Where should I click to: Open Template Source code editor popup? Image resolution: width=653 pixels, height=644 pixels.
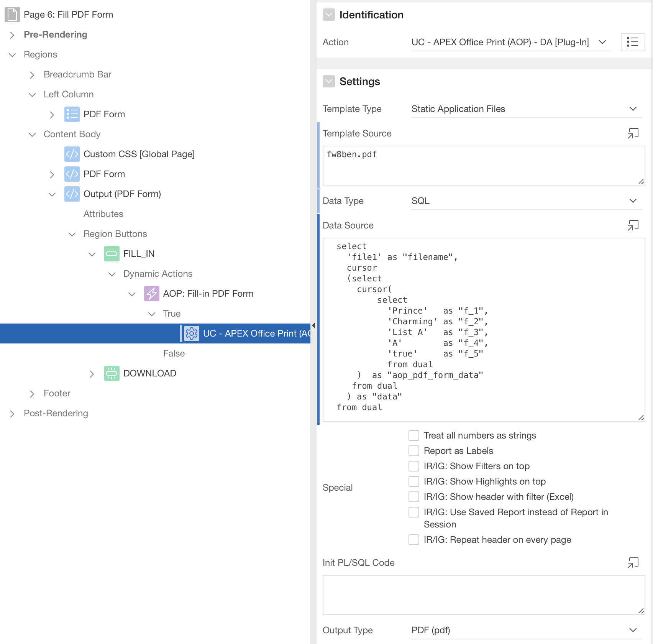tap(633, 133)
